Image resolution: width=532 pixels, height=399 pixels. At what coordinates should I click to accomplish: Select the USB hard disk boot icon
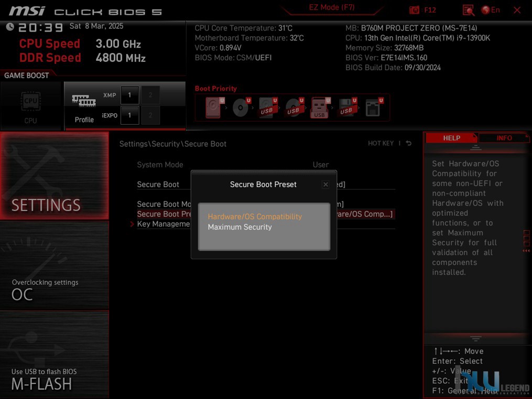pos(268,107)
